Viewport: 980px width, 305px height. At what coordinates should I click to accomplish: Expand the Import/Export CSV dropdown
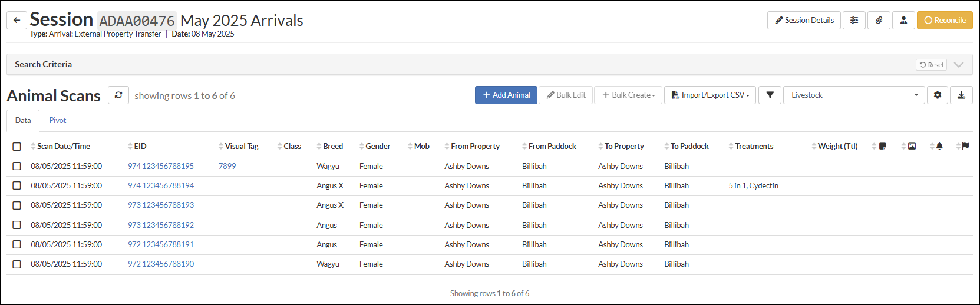[x=710, y=95]
